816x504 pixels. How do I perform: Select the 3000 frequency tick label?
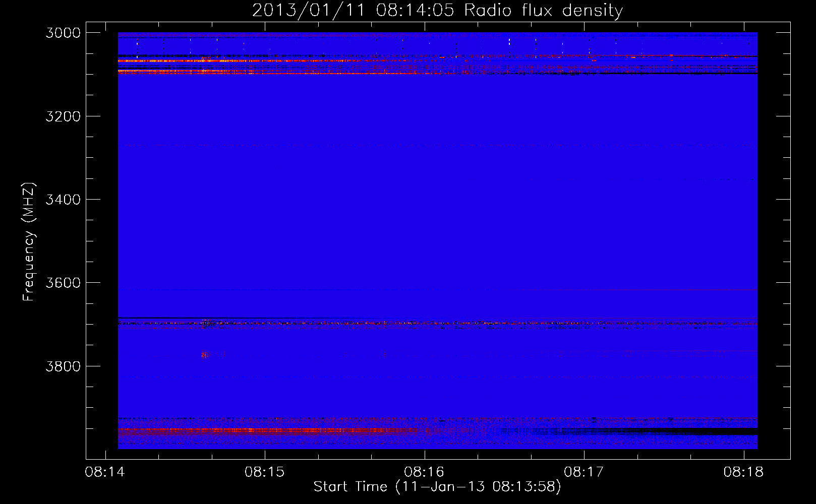pyautogui.click(x=63, y=33)
